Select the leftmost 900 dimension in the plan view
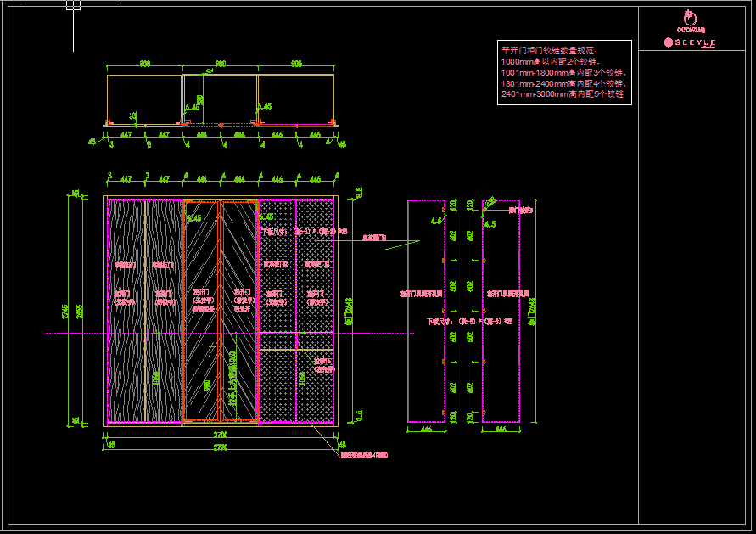Image resolution: width=756 pixels, height=534 pixels. pyautogui.click(x=145, y=64)
